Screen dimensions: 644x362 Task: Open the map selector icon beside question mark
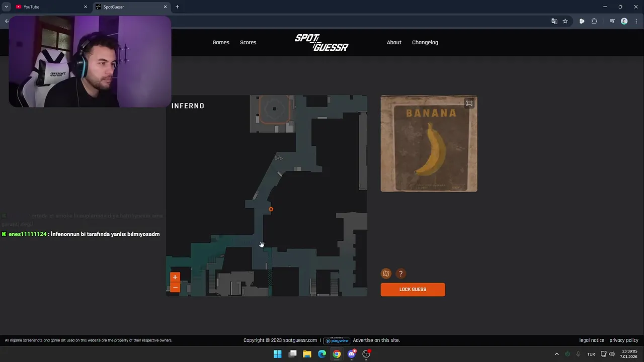pyautogui.click(x=386, y=274)
